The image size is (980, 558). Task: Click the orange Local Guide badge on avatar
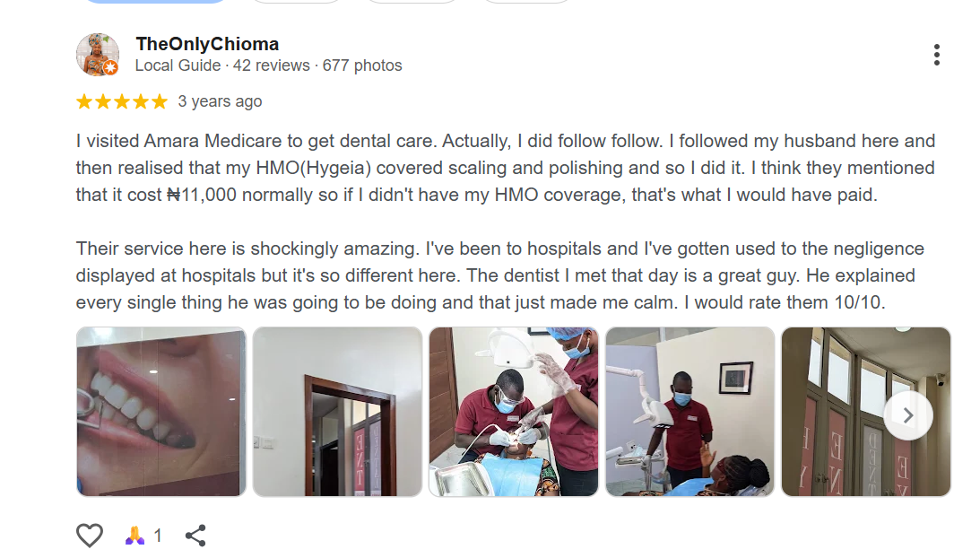point(110,67)
